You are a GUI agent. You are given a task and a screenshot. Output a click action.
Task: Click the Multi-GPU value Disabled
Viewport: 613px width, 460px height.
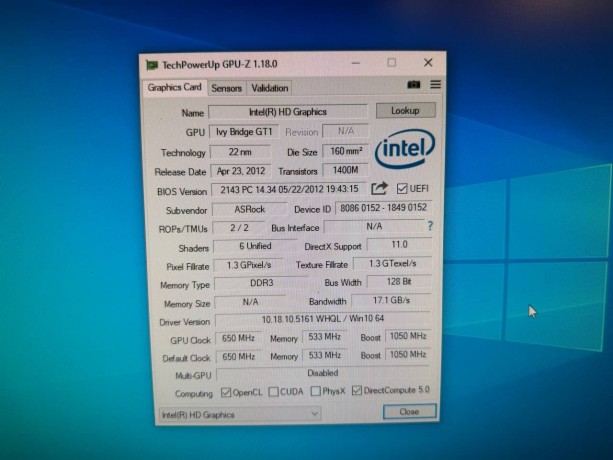point(323,373)
